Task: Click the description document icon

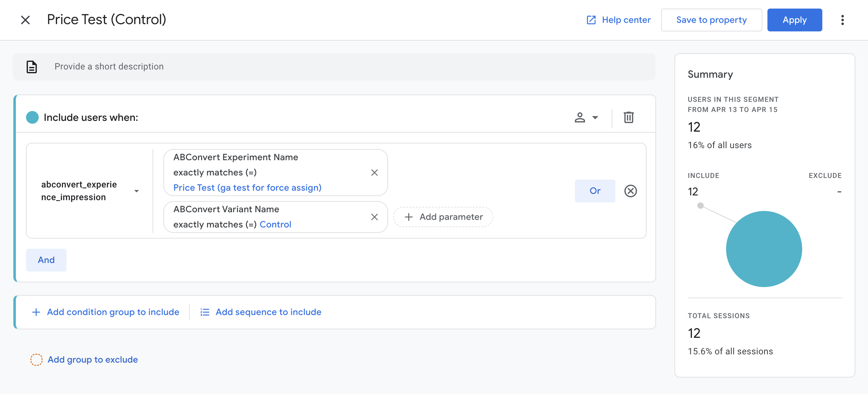Action: click(x=32, y=67)
